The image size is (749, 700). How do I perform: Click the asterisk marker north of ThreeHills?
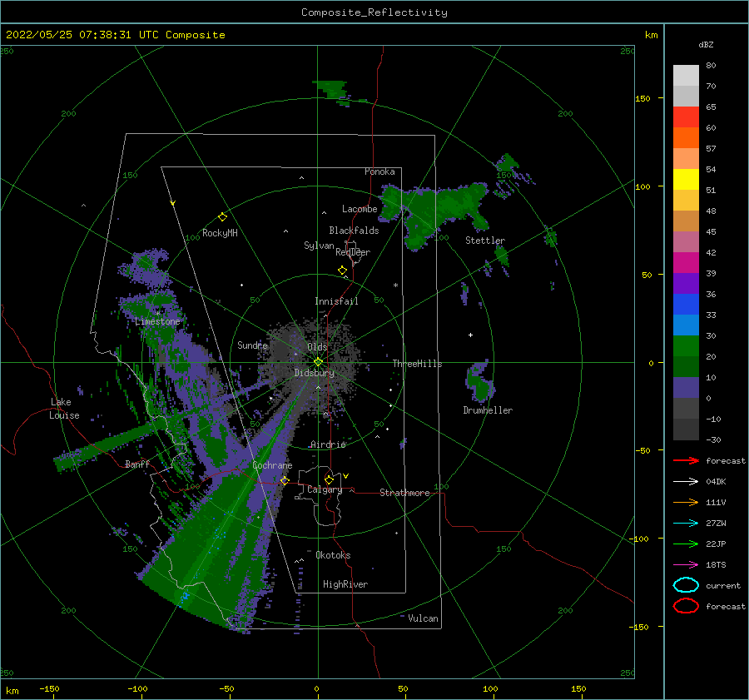(x=395, y=285)
